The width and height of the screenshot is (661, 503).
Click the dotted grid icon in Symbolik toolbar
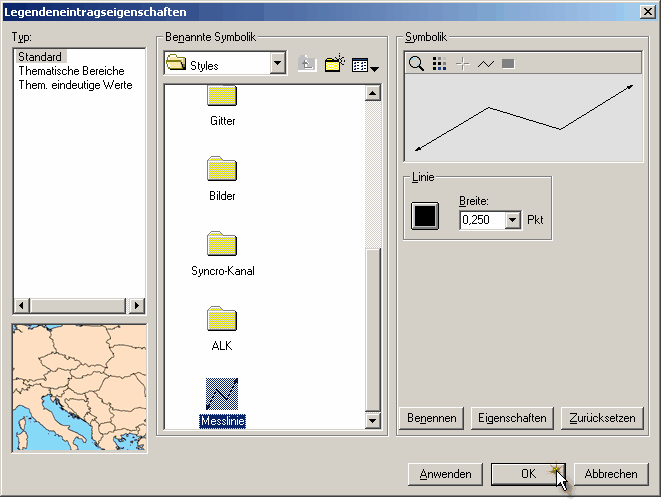coord(439,64)
